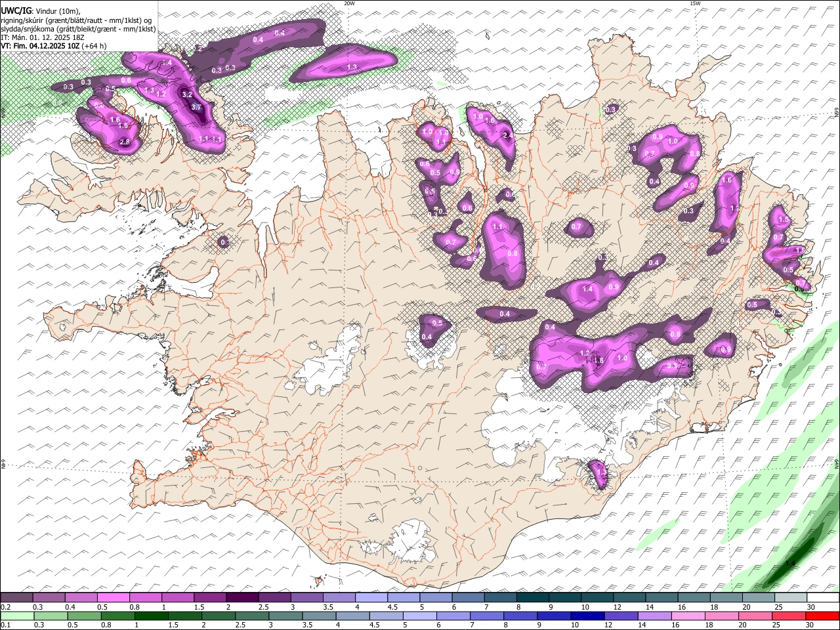Image resolution: width=840 pixels, height=630 pixels.
Task: Pick the 4 swatch in upper legend row
Action: (x=371, y=597)
